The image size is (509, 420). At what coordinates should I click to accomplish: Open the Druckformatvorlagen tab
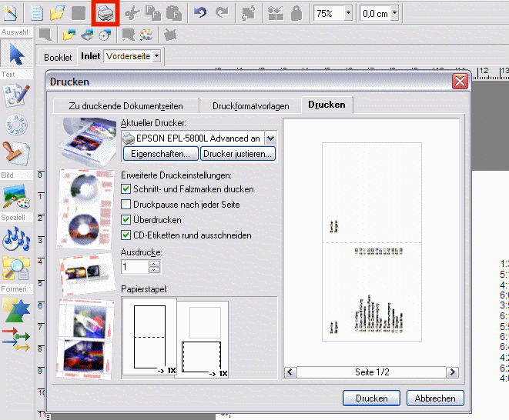(x=251, y=106)
